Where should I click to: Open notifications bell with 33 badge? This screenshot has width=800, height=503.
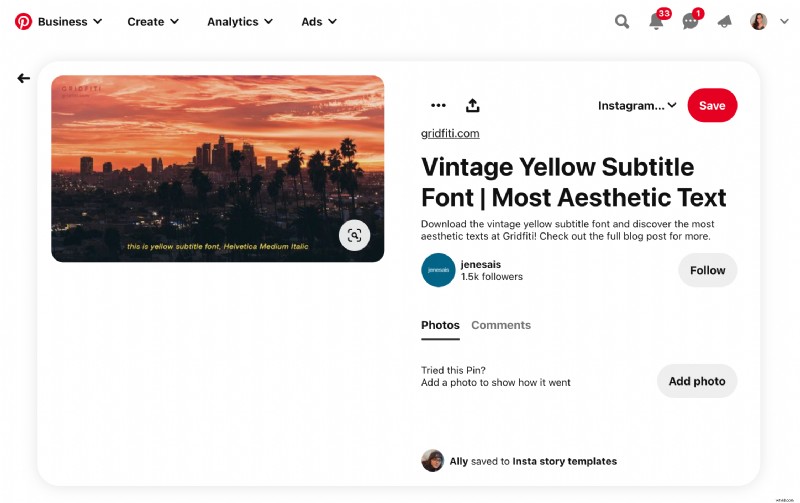[656, 21]
